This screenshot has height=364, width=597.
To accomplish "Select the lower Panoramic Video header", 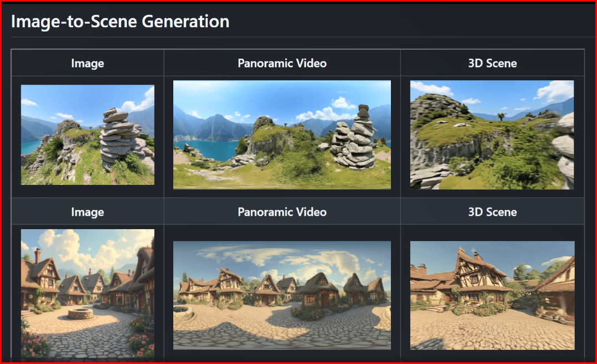I will [x=282, y=212].
